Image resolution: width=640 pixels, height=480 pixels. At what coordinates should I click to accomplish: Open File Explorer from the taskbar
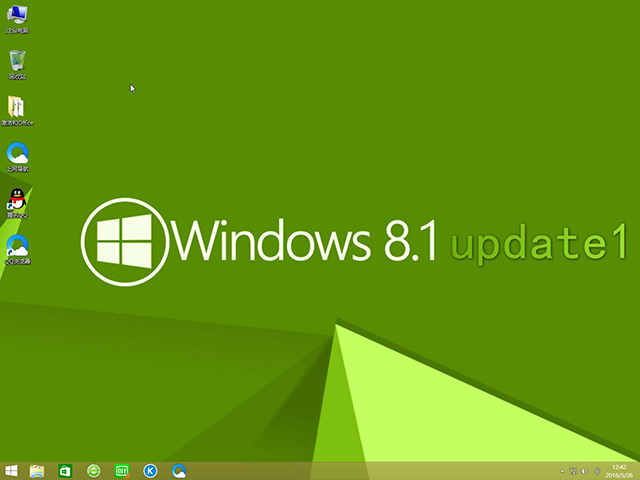pos(38,470)
